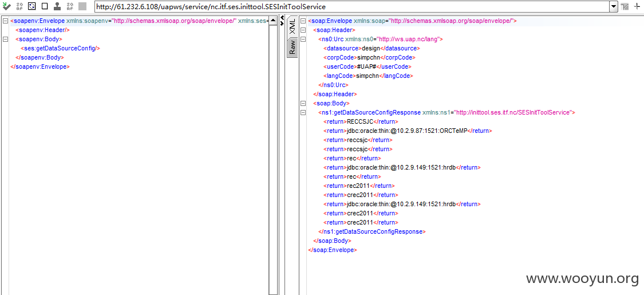This screenshot has height=295, width=644.
Task: Click the gray square cancel request icon
Action: click(x=82, y=6)
